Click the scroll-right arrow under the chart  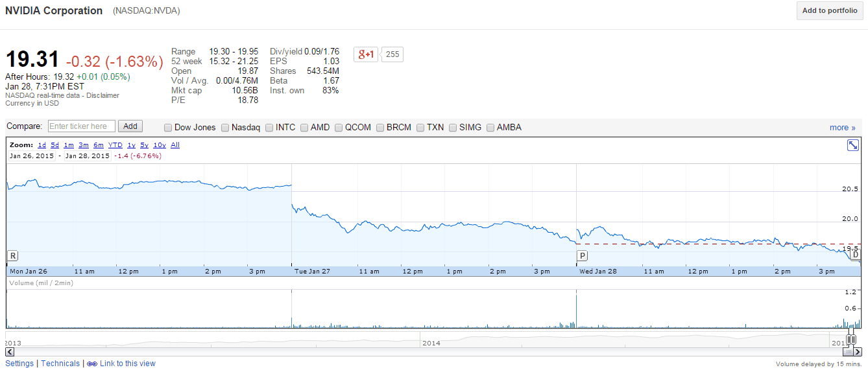857,351
